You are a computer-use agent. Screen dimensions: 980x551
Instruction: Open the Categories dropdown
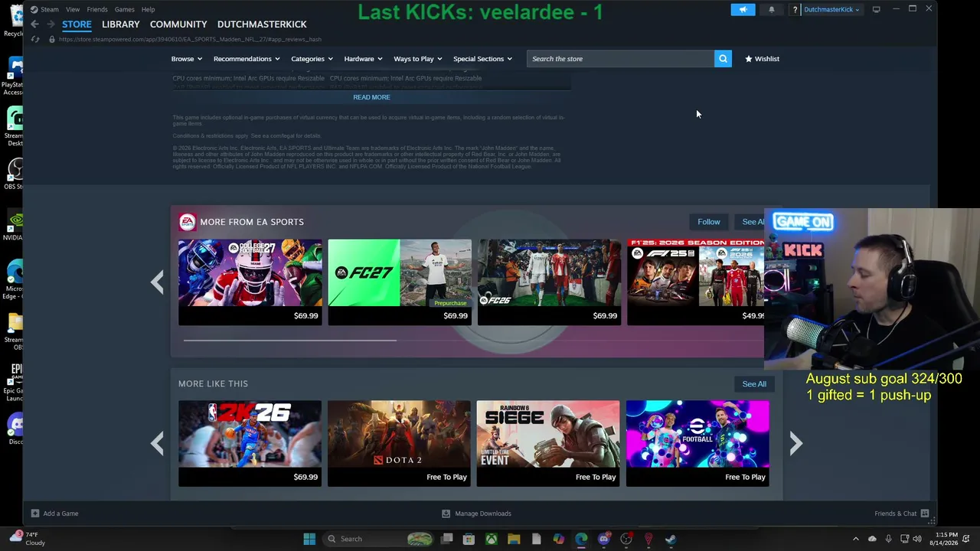(312, 59)
